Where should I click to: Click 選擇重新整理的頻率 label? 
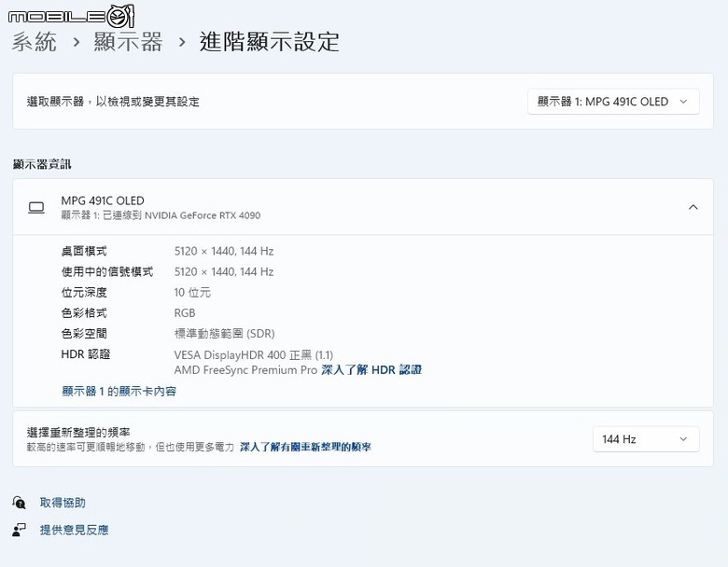78,433
